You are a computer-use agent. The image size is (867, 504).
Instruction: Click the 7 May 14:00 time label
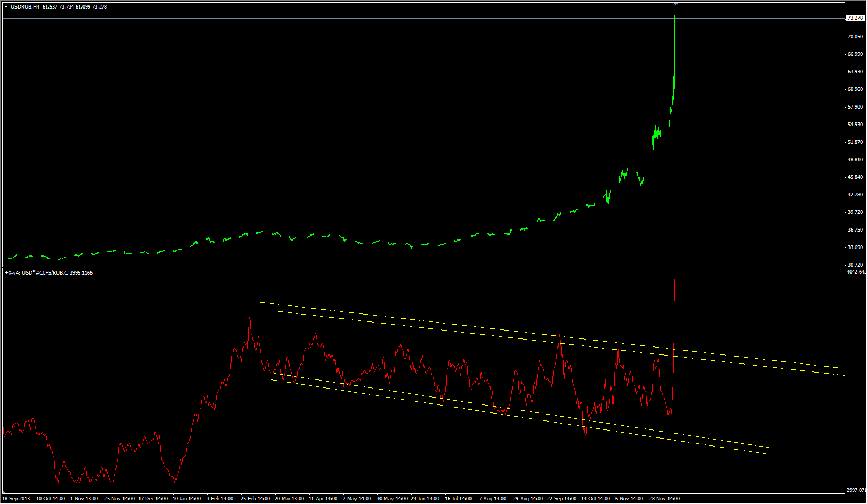(x=357, y=499)
